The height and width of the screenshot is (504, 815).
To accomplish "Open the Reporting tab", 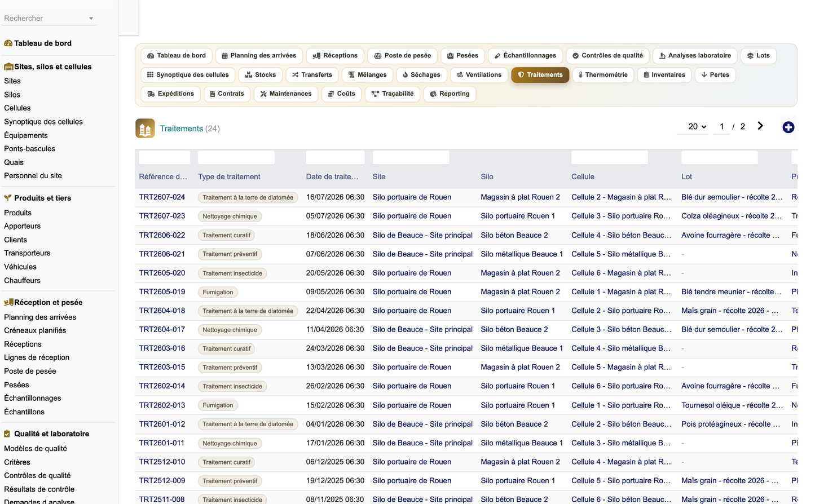I will [x=450, y=94].
